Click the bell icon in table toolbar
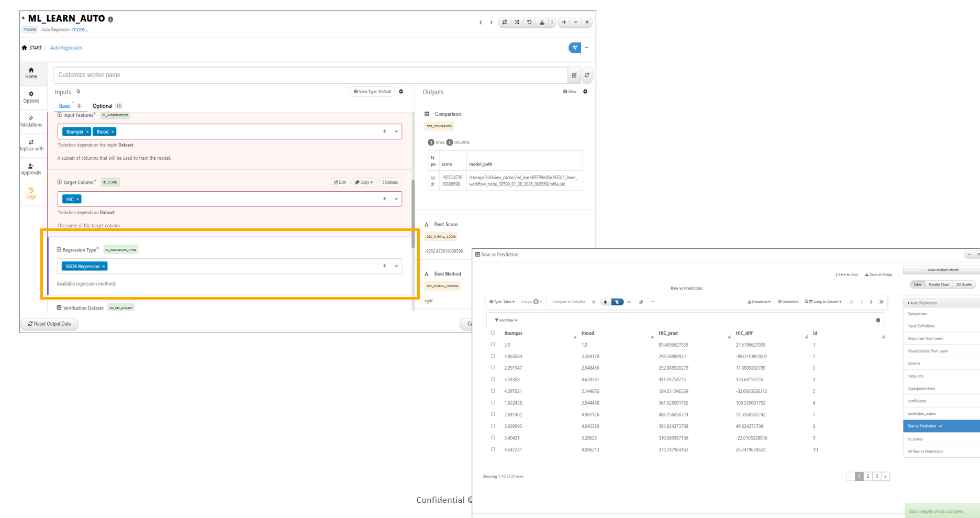The width and height of the screenshot is (980, 518). (x=605, y=302)
